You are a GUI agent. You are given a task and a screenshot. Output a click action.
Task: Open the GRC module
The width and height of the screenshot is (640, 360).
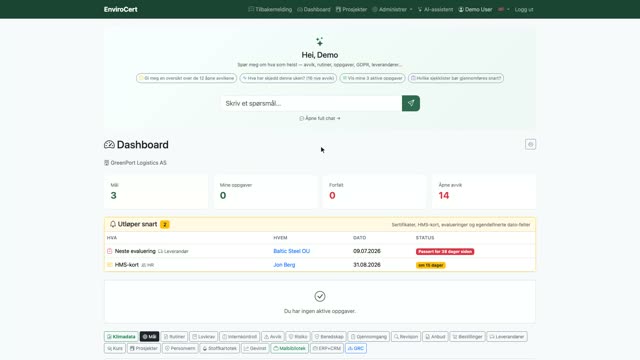coord(356,348)
